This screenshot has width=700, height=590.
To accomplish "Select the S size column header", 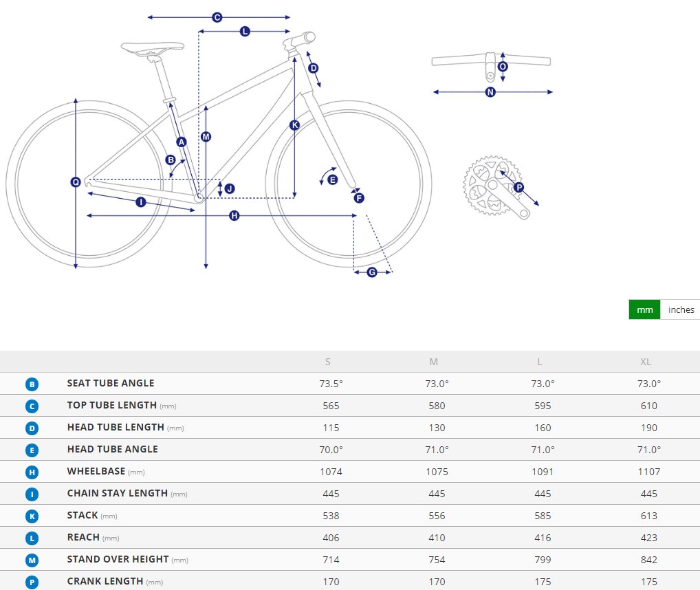I will 328,362.
